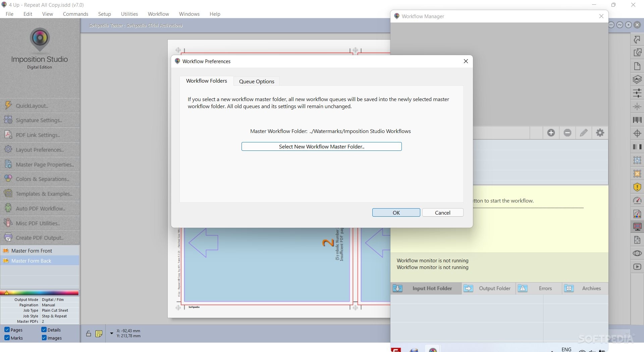Open the layers icon in right toolbar
The image size is (644, 352).
coord(637,80)
